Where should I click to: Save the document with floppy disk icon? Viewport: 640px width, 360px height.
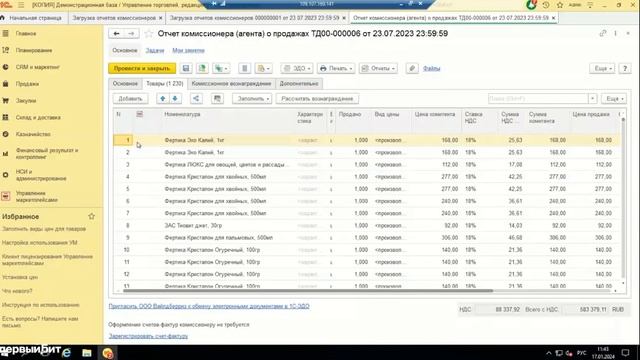tap(186, 68)
